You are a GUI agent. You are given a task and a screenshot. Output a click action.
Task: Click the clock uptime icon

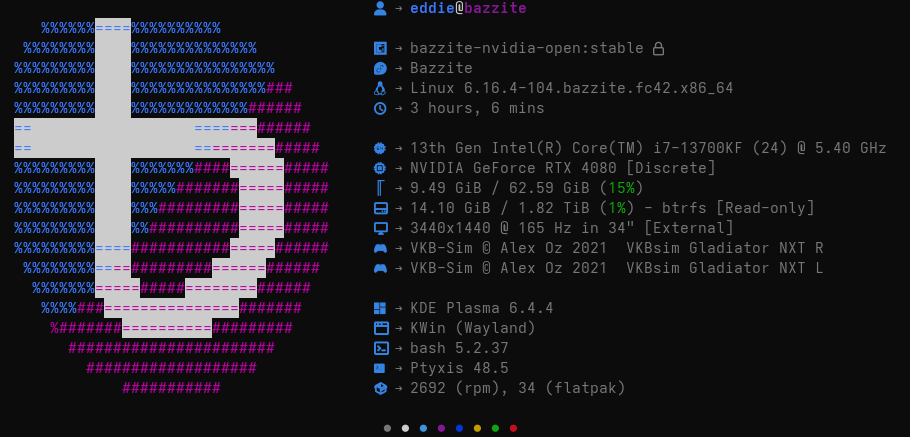tap(380, 108)
